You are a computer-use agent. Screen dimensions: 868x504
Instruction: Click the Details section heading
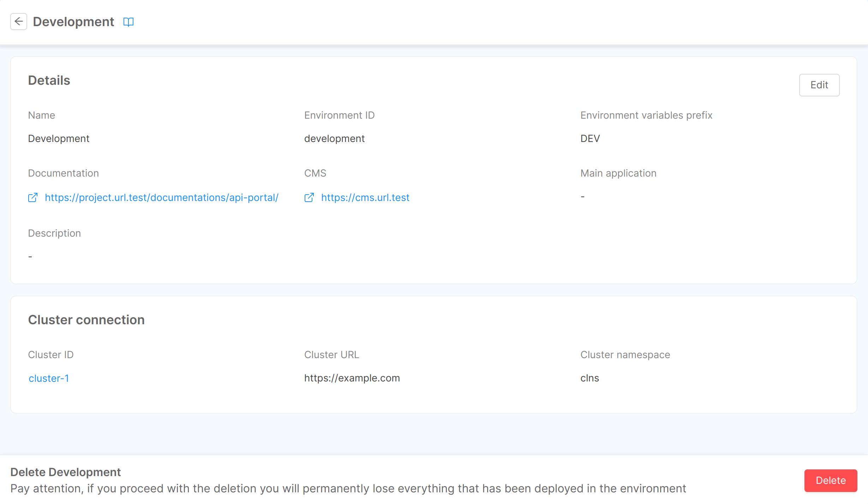[x=49, y=81]
